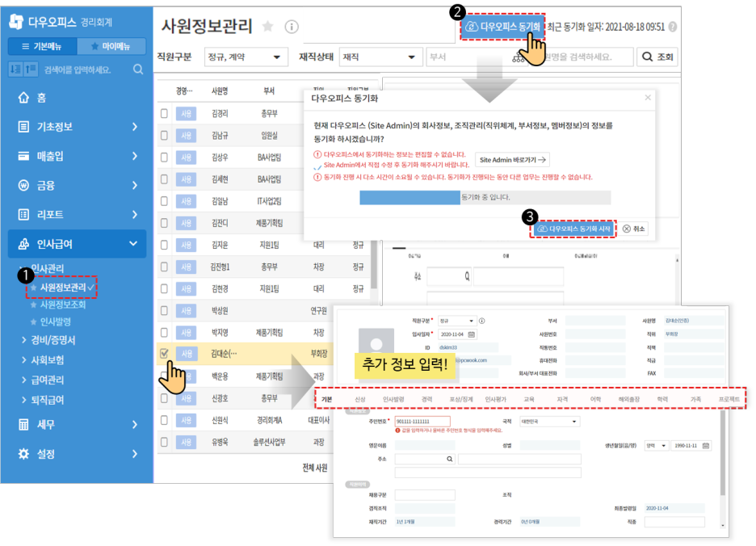Click the 설정 gear icon
This screenshot has width=756, height=546.
click(23, 454)
